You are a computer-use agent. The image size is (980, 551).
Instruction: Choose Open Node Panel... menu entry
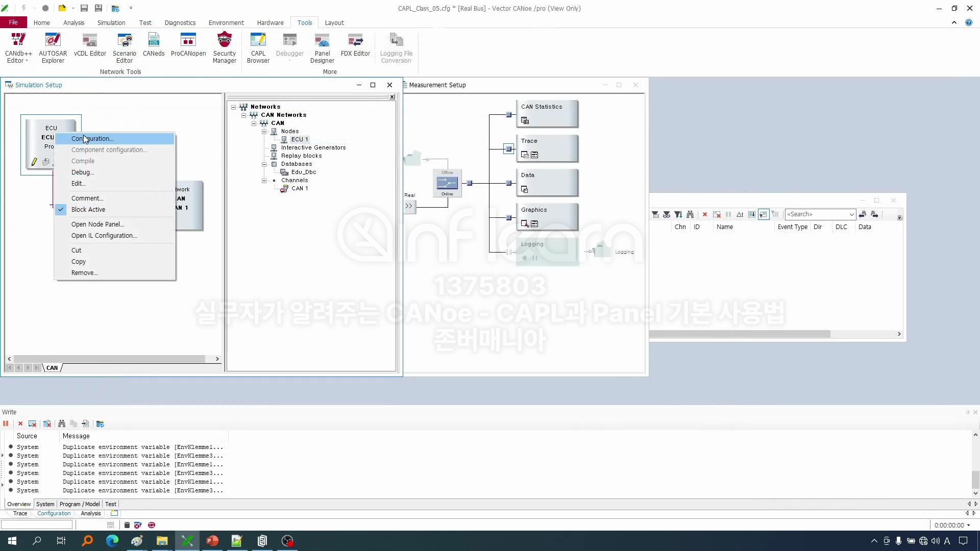point(115,224)
